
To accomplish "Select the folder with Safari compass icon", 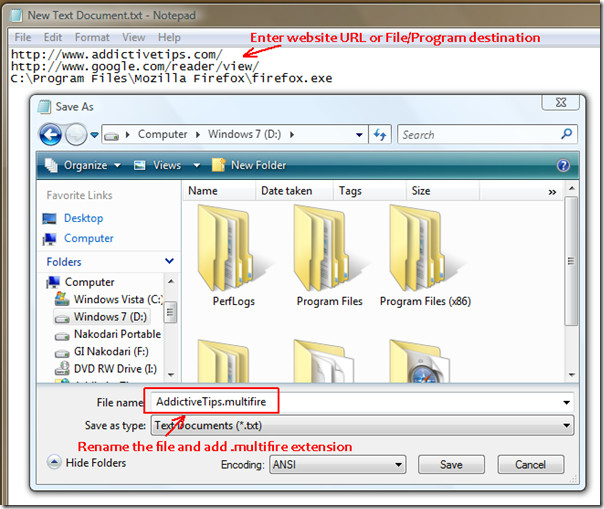I will pos(420,361).
